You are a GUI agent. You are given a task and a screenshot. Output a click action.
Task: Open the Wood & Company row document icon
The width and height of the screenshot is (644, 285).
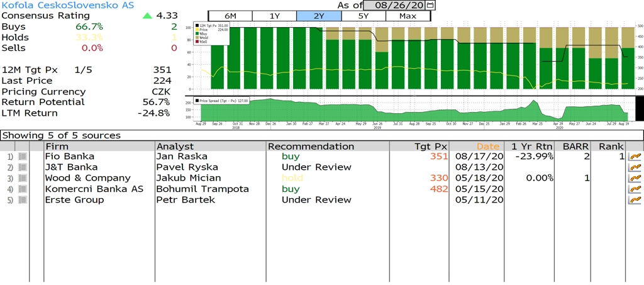pyautogui.click(x=23, y=178)
